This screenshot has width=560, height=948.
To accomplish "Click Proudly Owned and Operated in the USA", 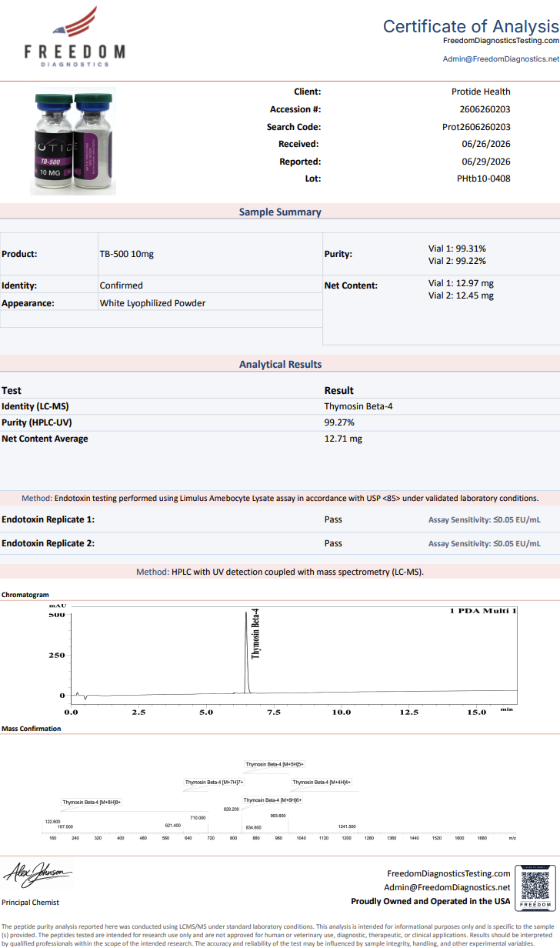I will [431, 901].
